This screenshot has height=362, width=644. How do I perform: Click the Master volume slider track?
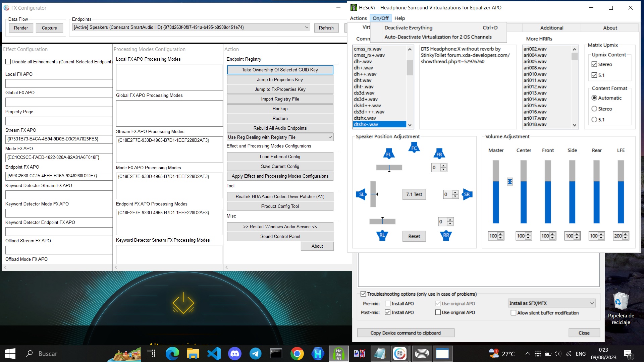[496, 192]
